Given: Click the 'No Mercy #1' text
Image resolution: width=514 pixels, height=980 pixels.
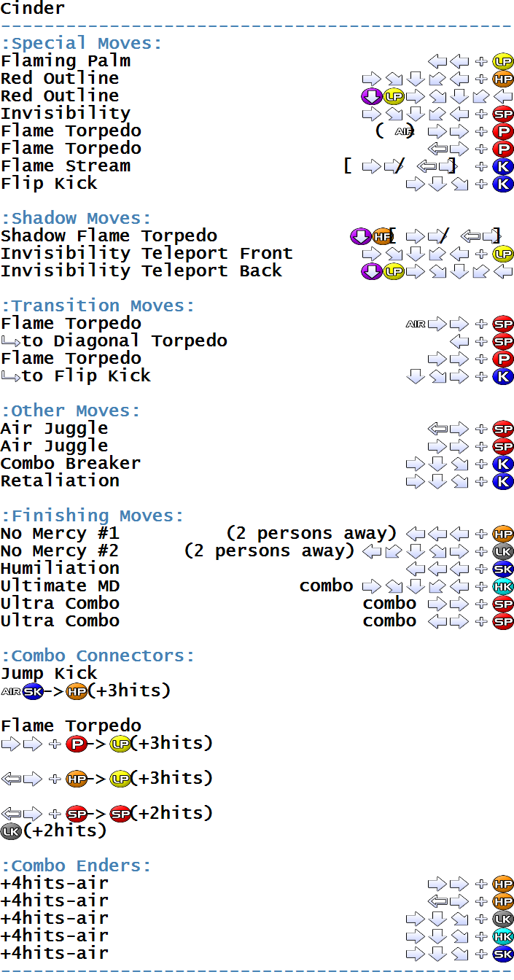Looking at the screenshot, I should 60,534.
